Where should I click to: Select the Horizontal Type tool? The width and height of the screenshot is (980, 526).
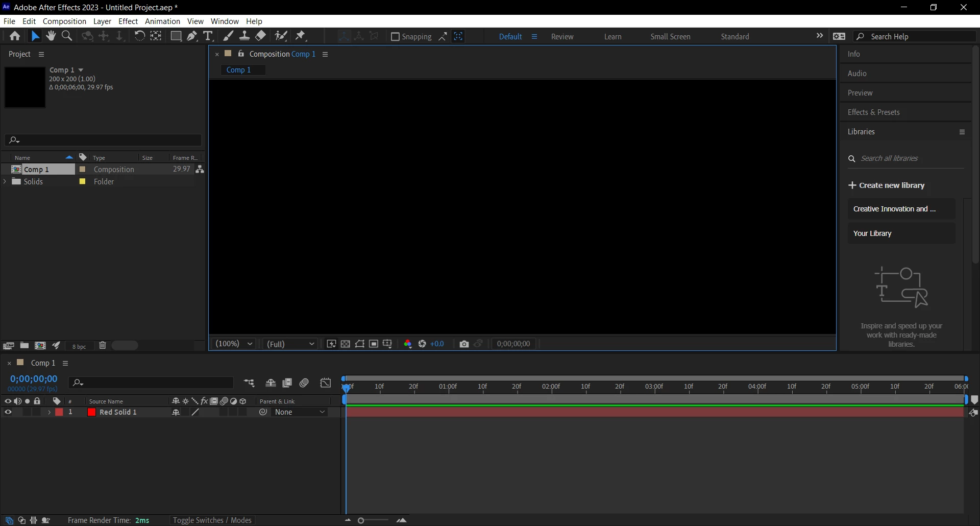208,36
